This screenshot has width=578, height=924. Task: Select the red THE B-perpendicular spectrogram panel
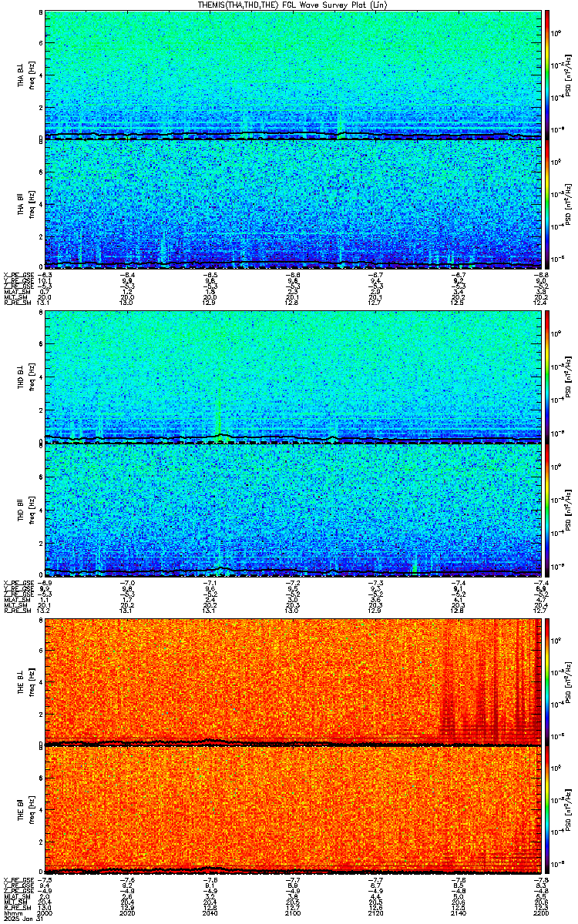pyautogui.click(x=292, y=681)
